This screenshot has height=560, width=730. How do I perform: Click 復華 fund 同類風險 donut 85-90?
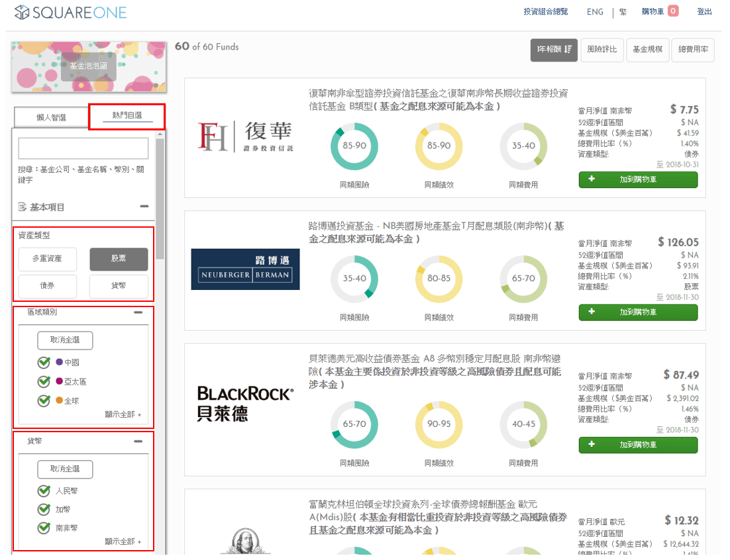click(x=354, y=146)
